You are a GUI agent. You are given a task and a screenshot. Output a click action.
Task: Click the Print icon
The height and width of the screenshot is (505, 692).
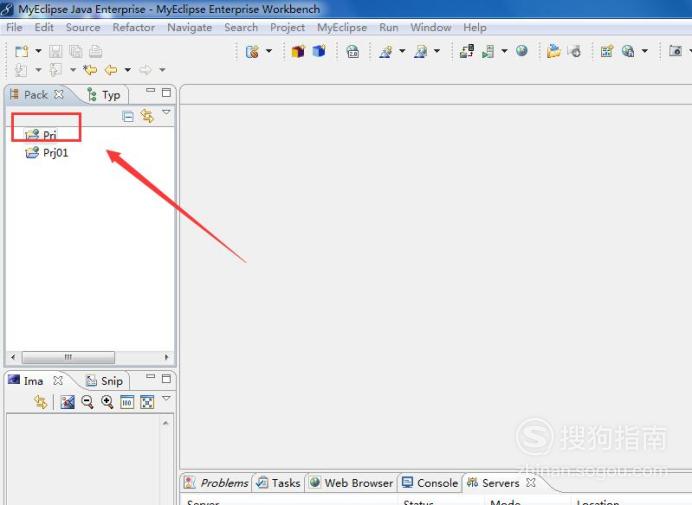95,51
